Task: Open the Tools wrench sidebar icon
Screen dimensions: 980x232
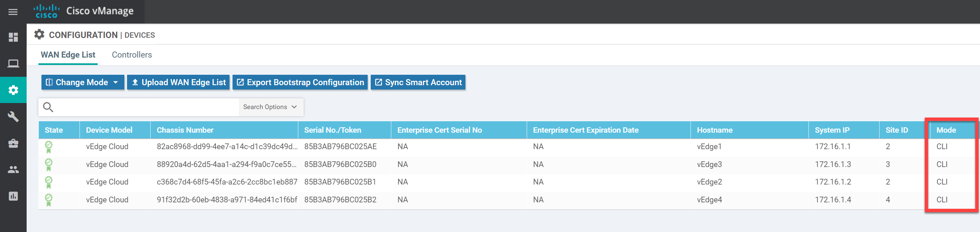Action: pyautogui.click(x=13, y=117)
